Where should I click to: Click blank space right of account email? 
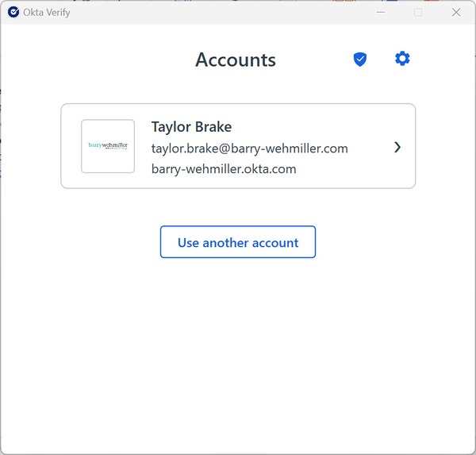coord(369,148)
